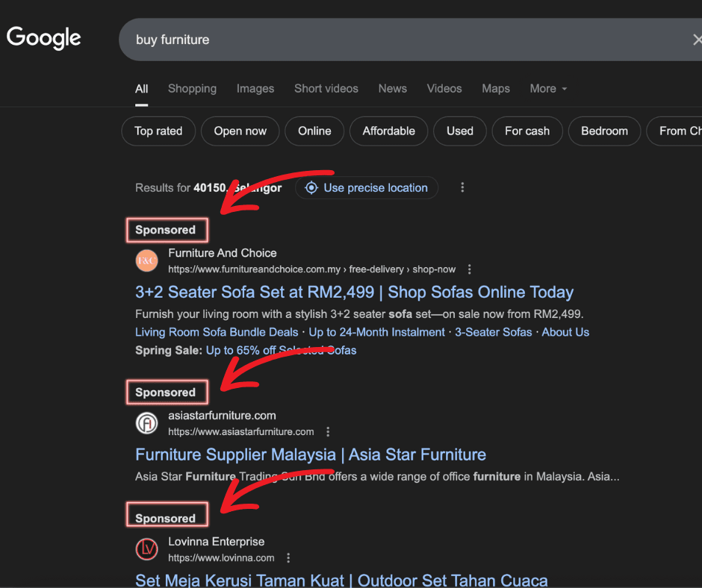Click the Use precise location button

(x=367, y=188)
